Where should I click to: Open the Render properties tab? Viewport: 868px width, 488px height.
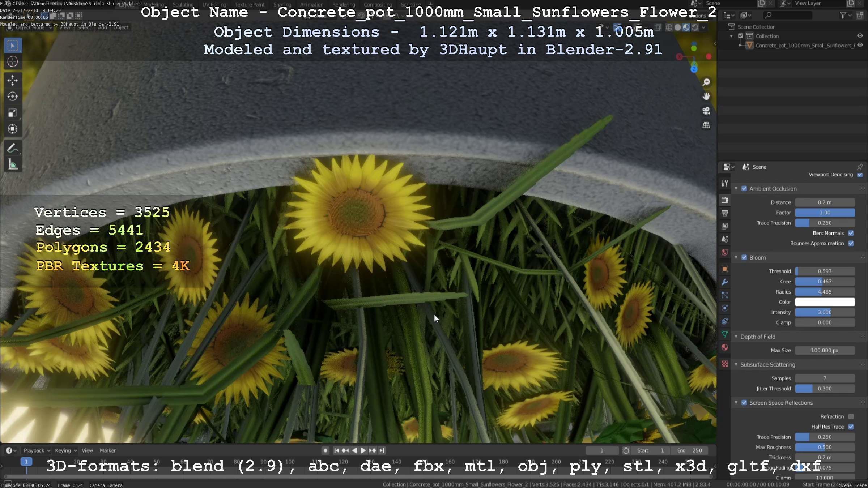click(x=725, y=200)
